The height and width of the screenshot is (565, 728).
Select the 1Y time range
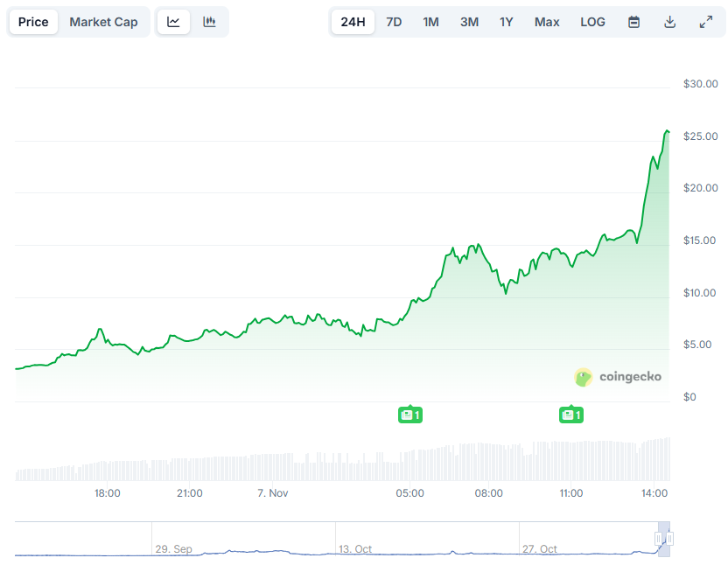click(507, 22)
